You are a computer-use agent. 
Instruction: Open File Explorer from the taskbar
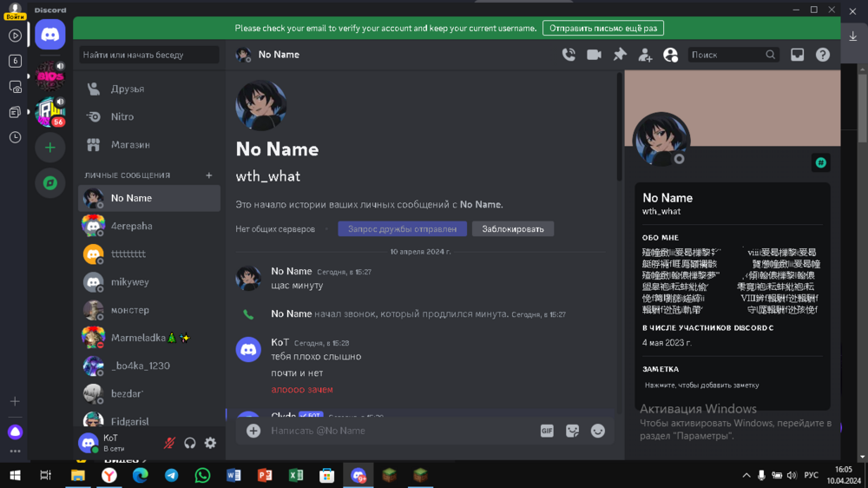77,475
